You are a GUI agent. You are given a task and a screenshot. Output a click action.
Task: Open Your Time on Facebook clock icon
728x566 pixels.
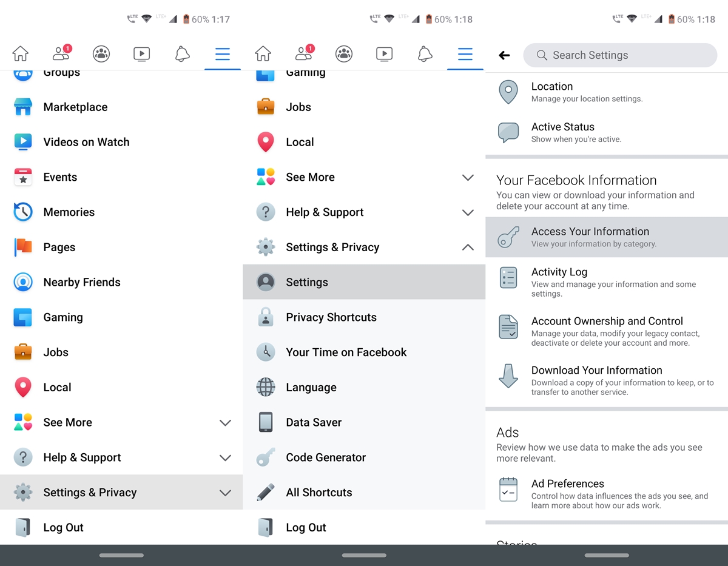[x=266, y=352]
